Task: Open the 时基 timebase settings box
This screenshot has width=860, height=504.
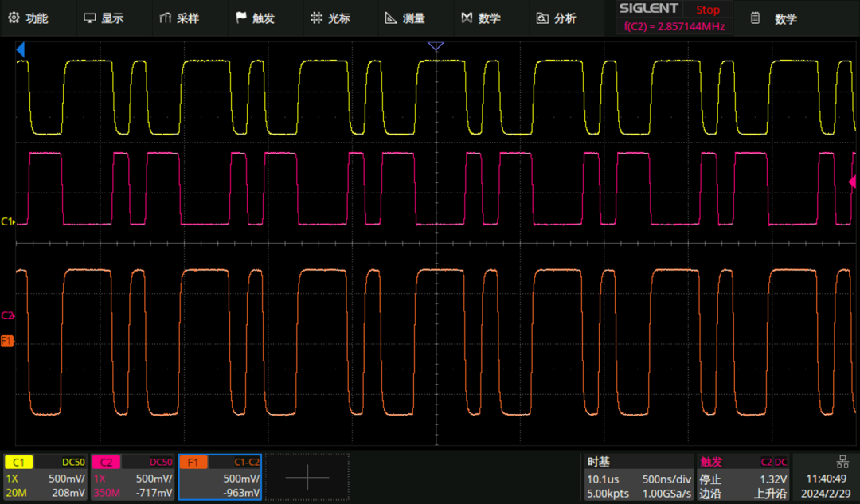Action: (x=639, y=477)
